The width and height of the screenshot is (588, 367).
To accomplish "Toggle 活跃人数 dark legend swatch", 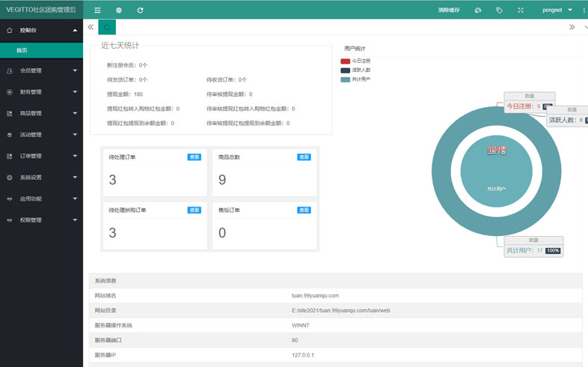I will coord(346,70).
